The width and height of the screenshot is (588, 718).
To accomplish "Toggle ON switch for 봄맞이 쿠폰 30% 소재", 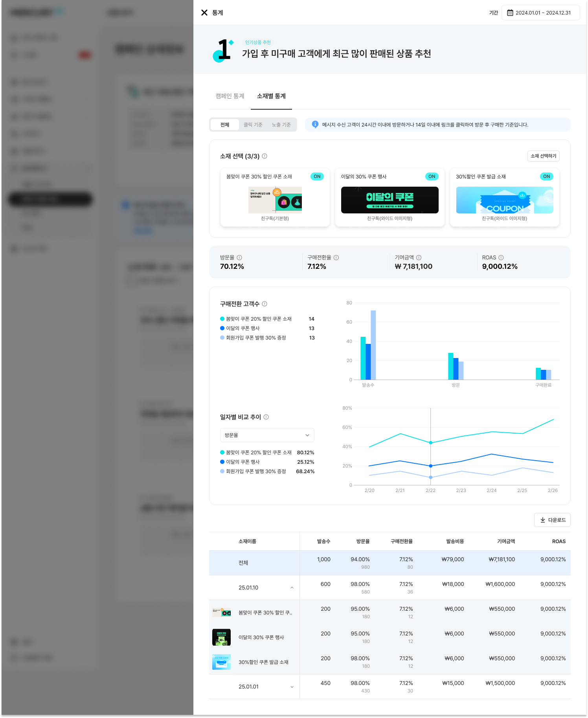I will point(317,176).
